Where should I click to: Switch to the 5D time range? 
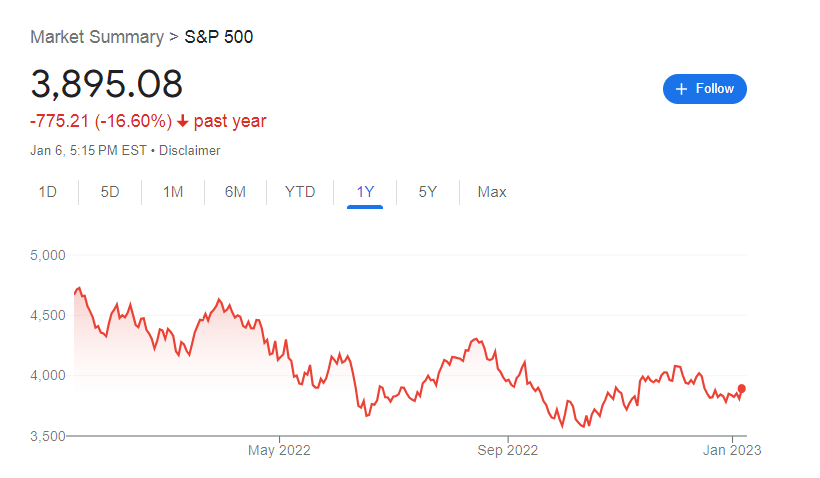point(110,192)
